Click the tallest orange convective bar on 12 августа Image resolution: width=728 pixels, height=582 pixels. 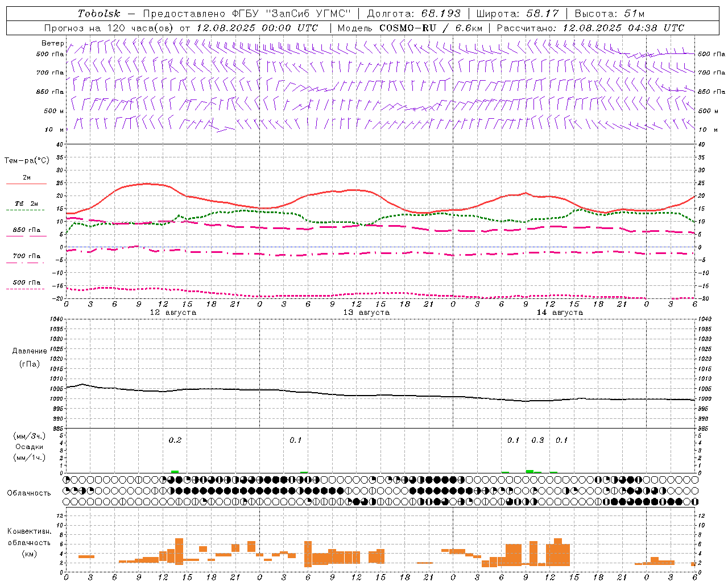[x=179, y=551]
